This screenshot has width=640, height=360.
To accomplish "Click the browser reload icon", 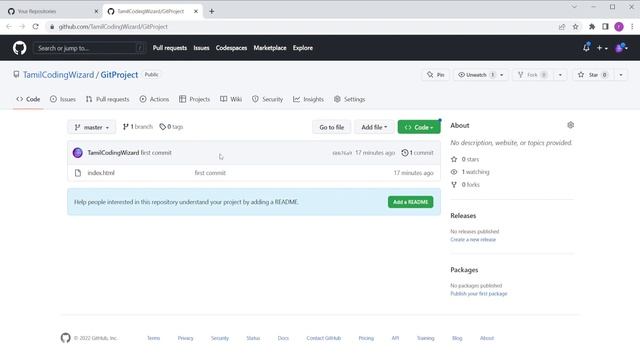I will 36,27.
